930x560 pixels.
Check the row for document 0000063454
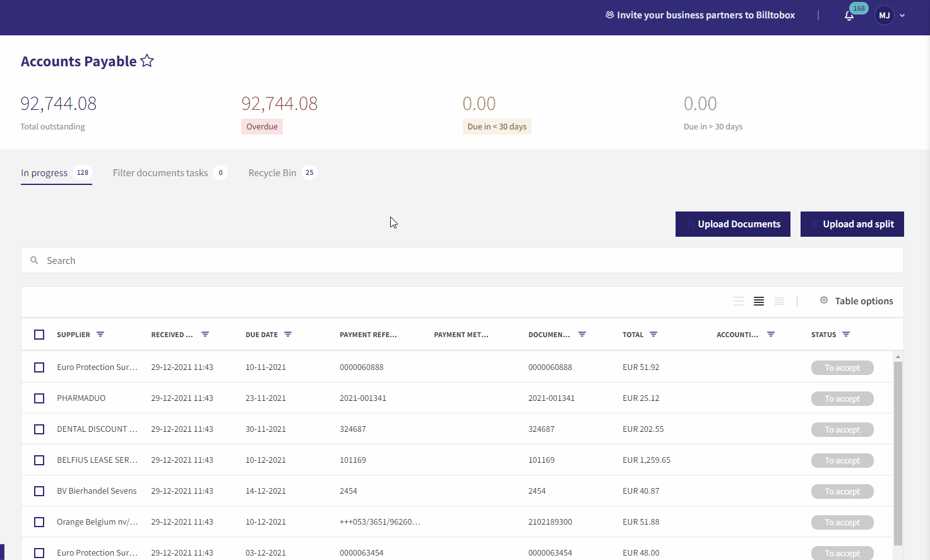coord(39,553)
